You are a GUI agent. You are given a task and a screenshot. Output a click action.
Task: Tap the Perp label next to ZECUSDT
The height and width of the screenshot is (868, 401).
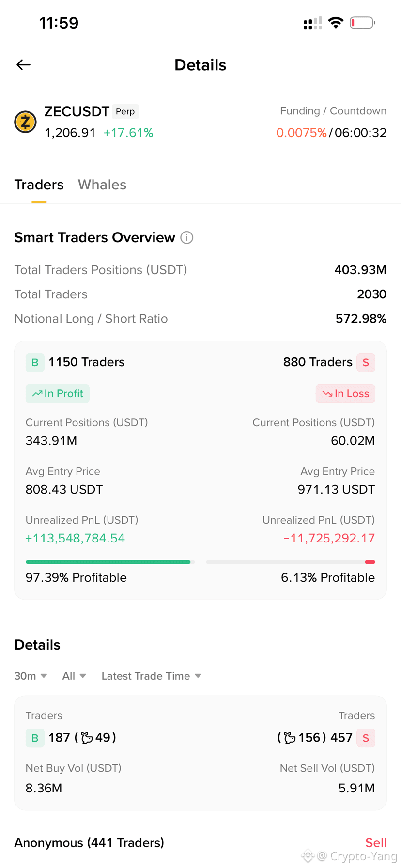(x=125, y=111)
